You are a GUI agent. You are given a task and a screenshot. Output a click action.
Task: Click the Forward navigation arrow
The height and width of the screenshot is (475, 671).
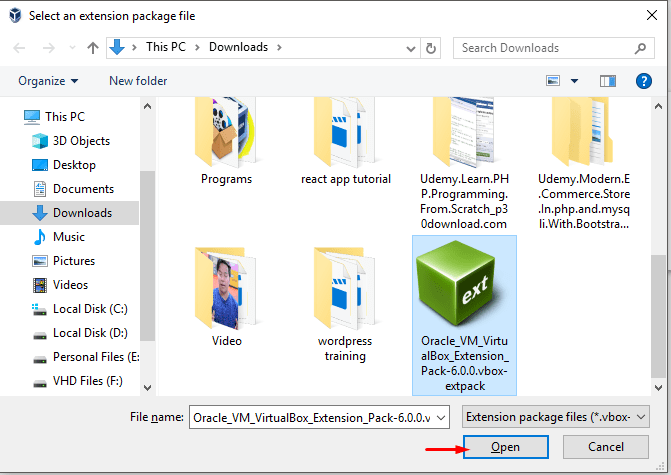tap(48, 48)
